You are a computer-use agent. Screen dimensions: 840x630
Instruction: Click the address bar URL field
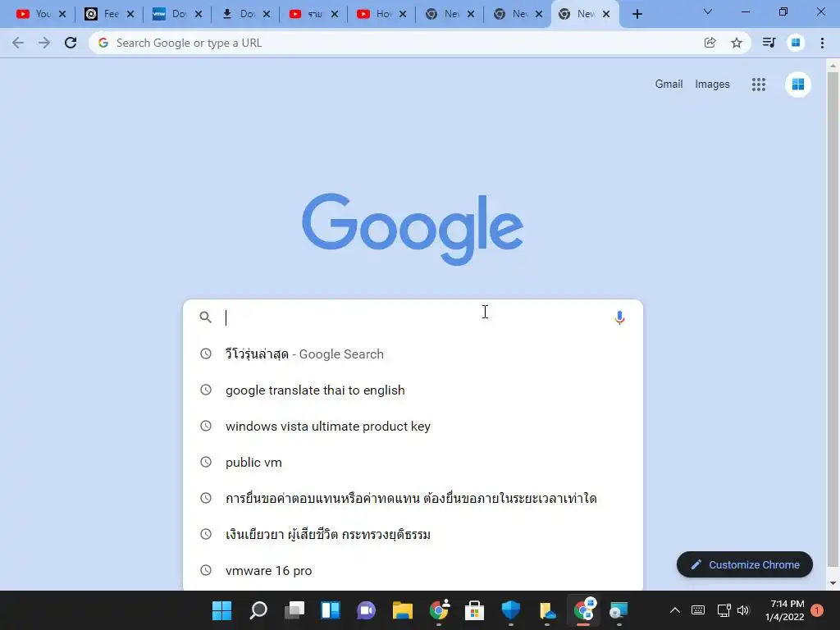click(402, 43)
